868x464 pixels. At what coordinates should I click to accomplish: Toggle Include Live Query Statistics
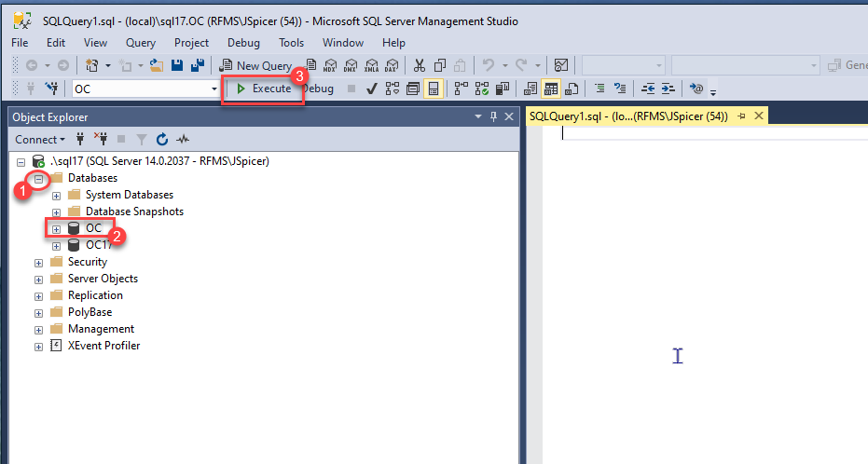482,89
